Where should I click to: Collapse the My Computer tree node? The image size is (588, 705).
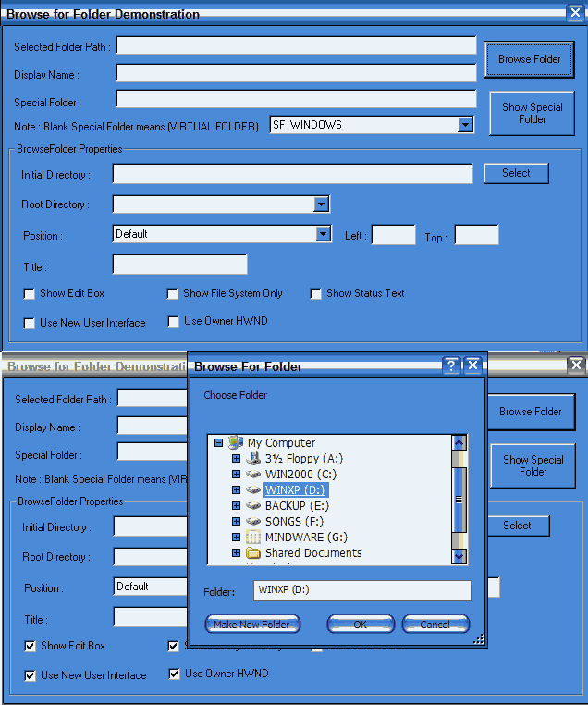click(x=219, y=443)
